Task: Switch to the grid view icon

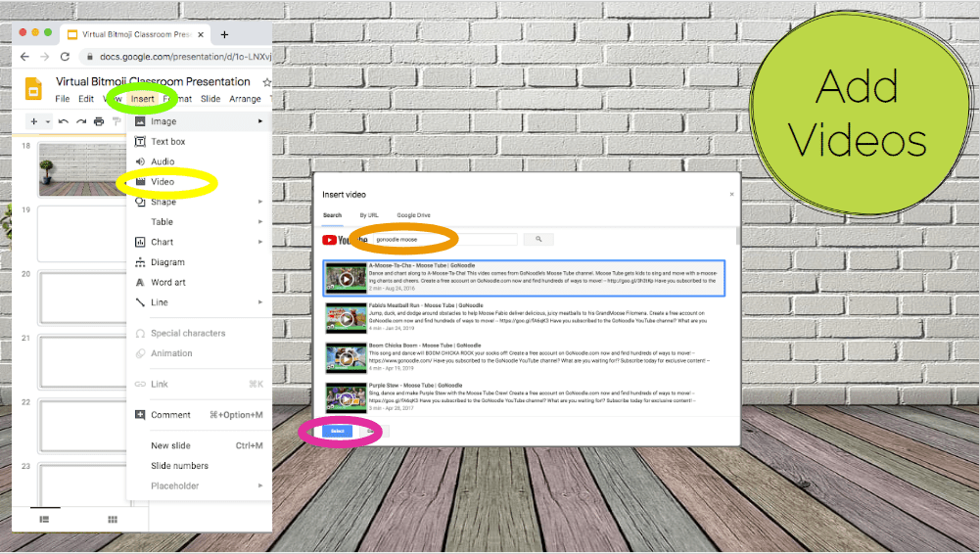Action: pyautogui.click(x=113, y=520)
